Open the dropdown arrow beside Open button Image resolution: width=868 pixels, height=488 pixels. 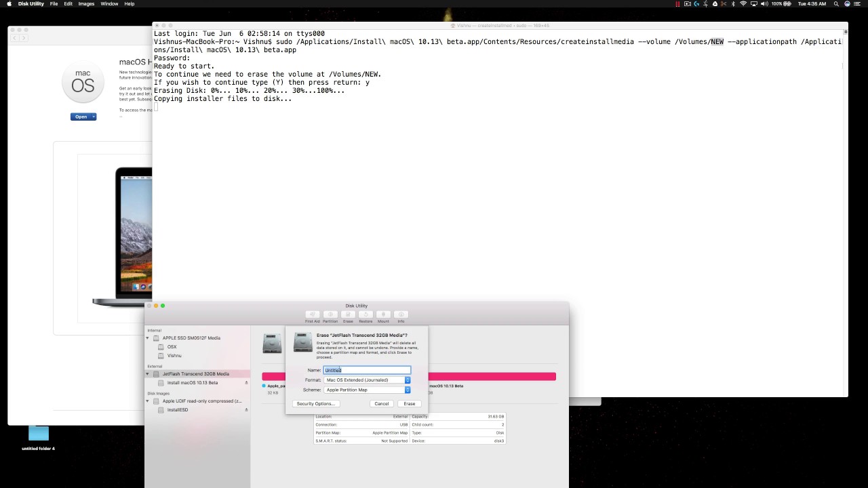[94, 117]
